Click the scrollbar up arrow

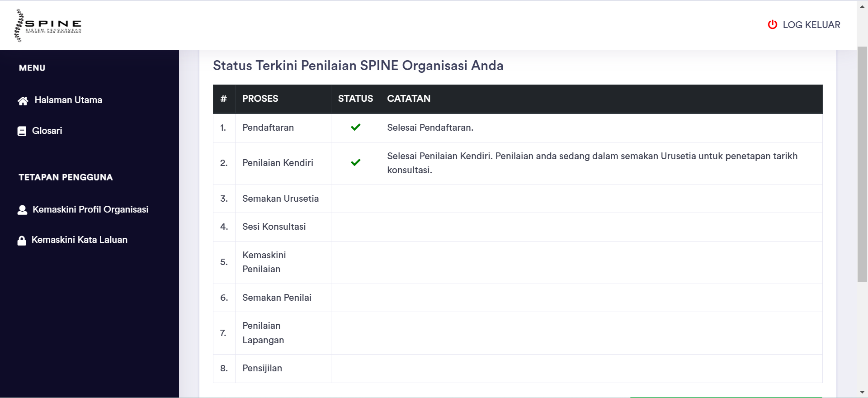[x=862, y=7]
